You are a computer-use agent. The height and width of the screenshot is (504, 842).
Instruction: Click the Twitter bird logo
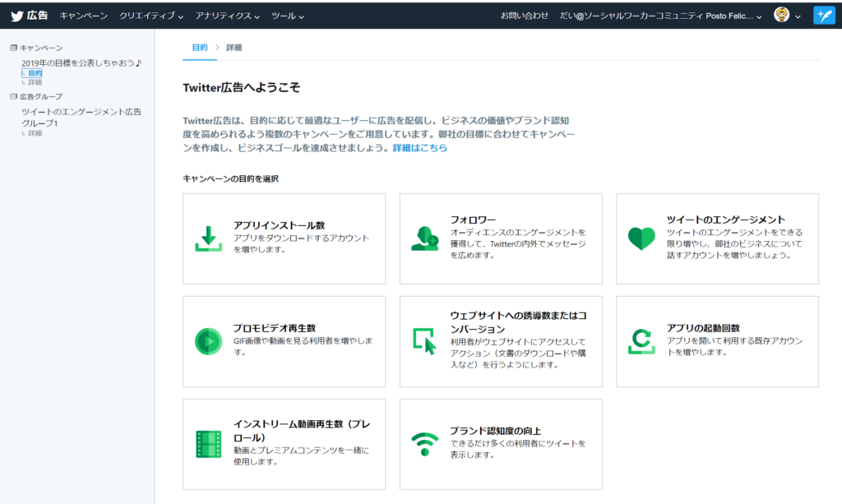pyautogui.click(x=16, y=16)
